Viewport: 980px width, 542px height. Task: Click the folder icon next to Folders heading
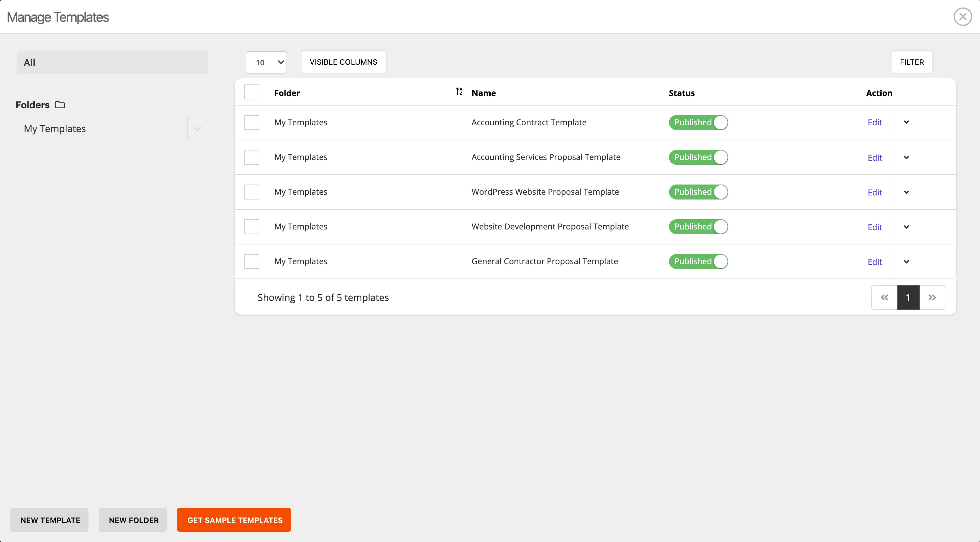[x=60, y=105]
